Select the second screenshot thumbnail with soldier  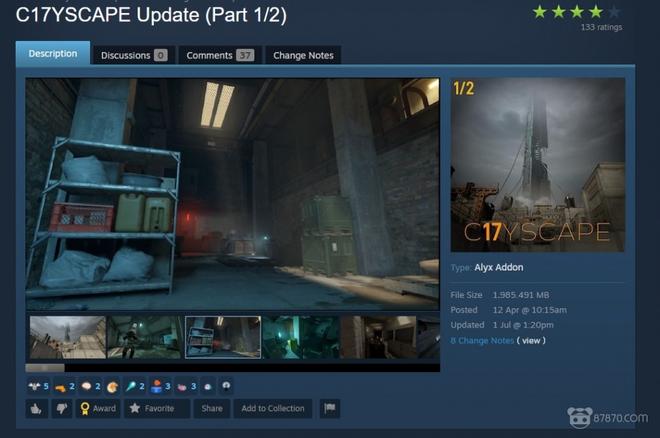[x=145, y=337]
